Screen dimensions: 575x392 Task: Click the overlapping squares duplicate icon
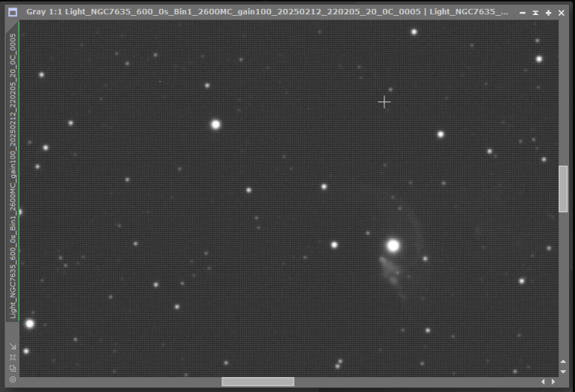coord(13,368)
